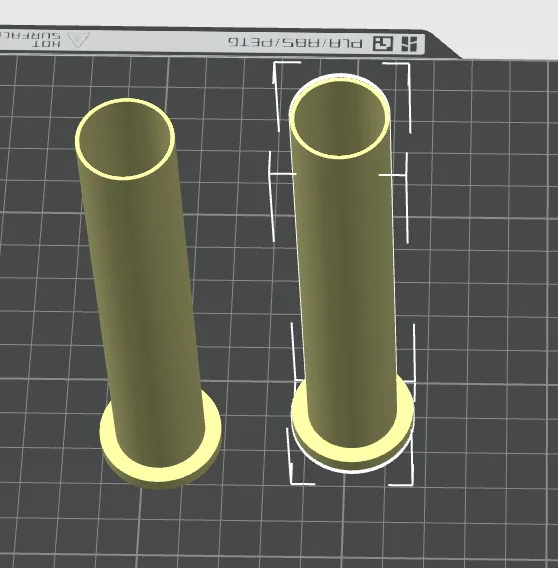Click the four-square logo on the bed plate

pyautogui.click(x=409, y=43)
